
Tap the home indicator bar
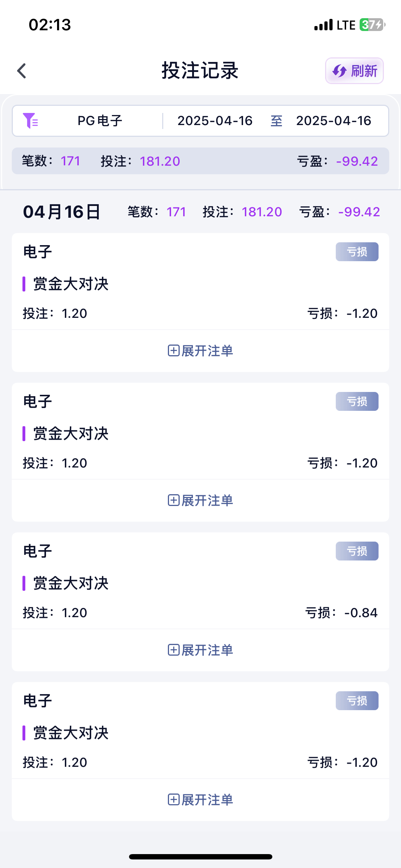click(x=200, y=857)
